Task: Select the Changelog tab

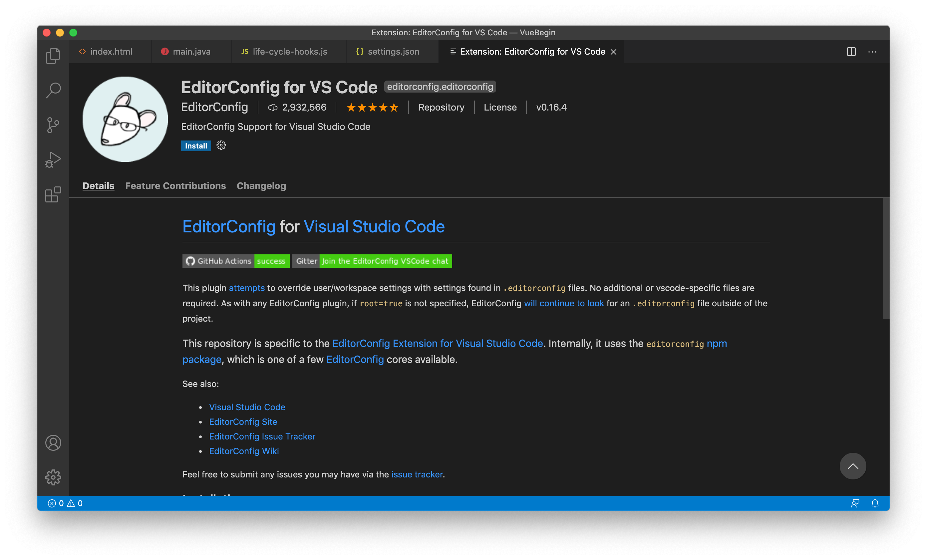Action: [x=261, y=186]
